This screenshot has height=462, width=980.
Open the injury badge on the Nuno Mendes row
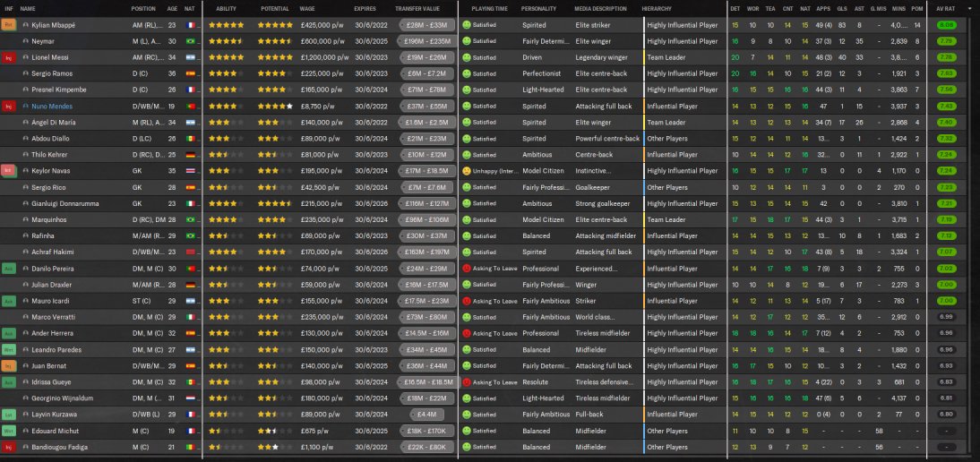pyautogui.click(x=9, y=107)
